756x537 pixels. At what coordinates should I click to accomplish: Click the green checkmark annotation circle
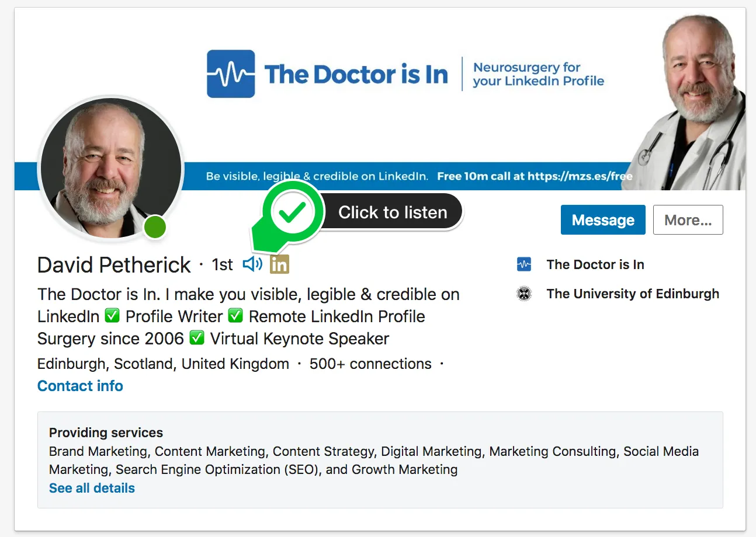(x=293, y=212)
